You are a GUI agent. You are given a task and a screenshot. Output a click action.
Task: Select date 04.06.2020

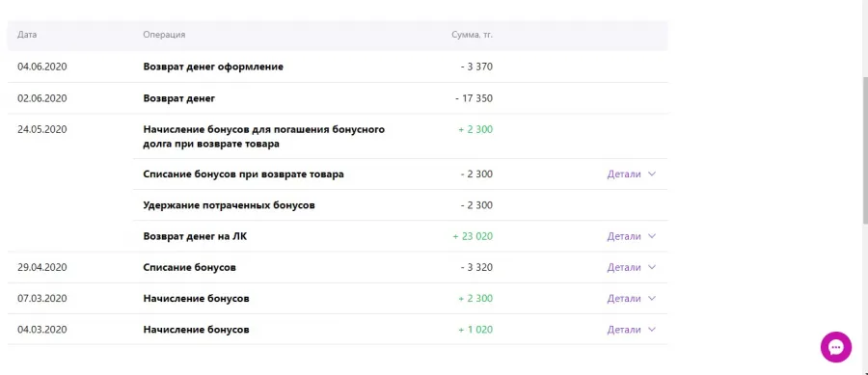click(x=42, y=67)
